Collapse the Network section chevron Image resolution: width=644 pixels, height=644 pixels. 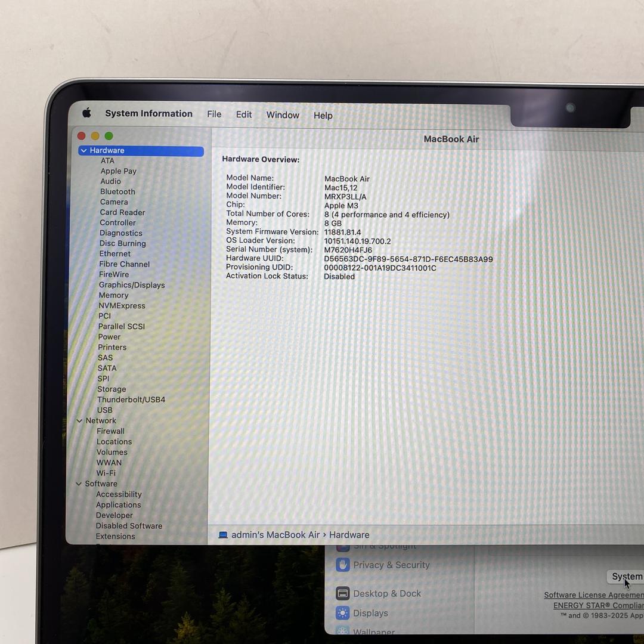79,420
